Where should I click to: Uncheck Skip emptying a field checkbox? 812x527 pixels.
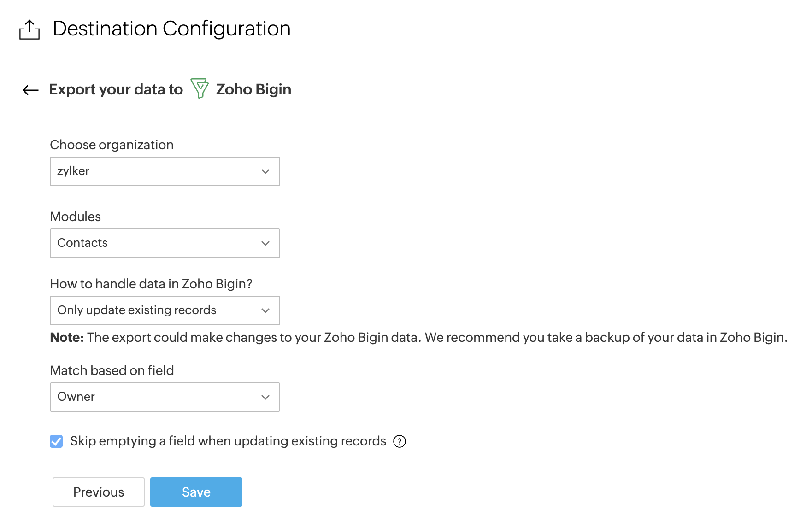[56, 441]
